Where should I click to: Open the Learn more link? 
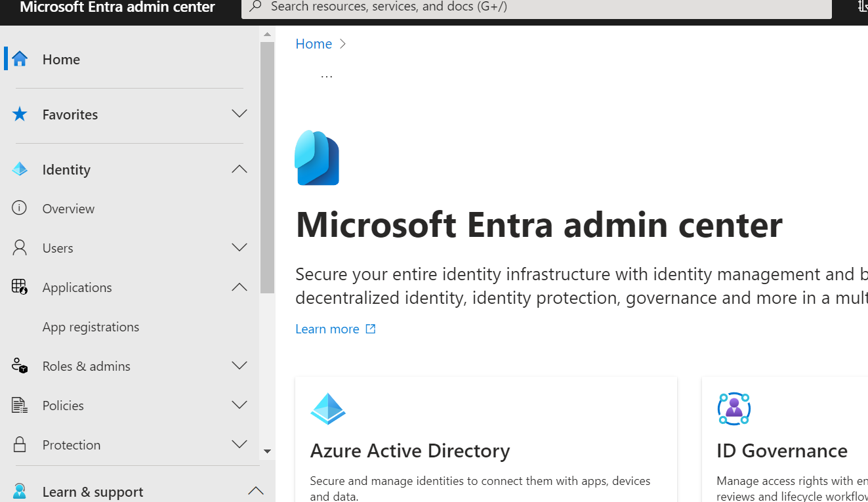[x=327, y=329]
